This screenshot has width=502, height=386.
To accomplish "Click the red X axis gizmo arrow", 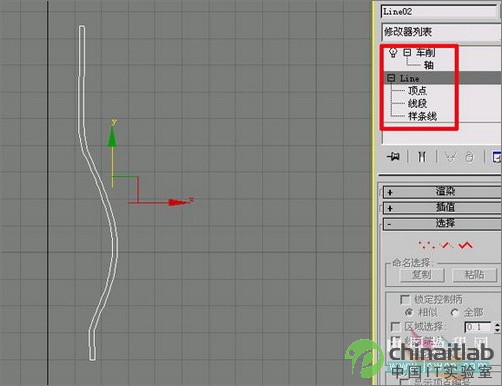I will pyautogui.click(x=178, y=202).
